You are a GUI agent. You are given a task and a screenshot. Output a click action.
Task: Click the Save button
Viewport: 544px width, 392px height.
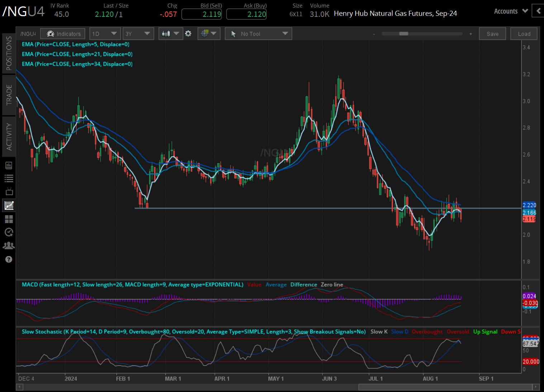[x=492, y=34]
